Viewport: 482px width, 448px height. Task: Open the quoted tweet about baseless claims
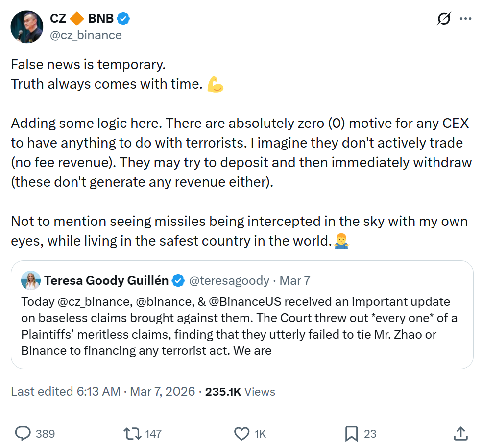(242, 326)
